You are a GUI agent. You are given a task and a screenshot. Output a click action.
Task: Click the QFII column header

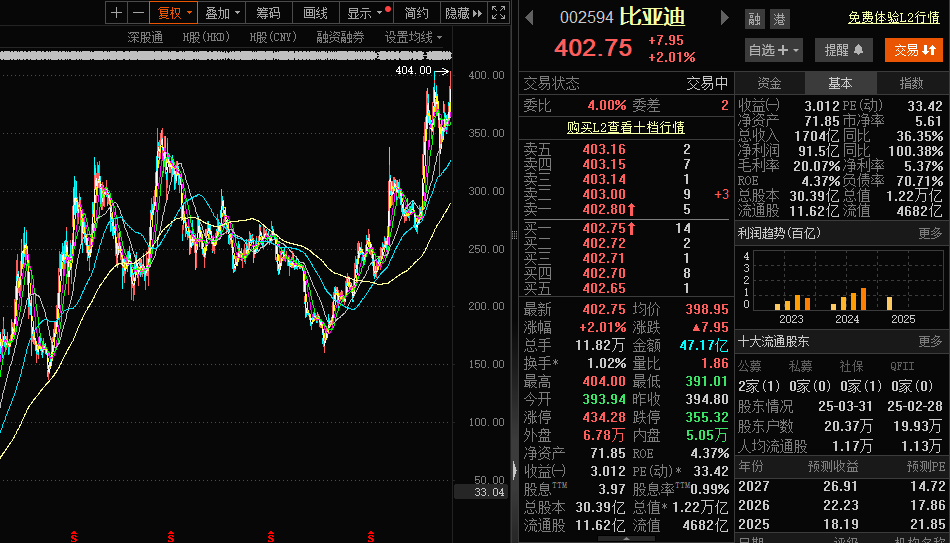(x=903, y=367)
